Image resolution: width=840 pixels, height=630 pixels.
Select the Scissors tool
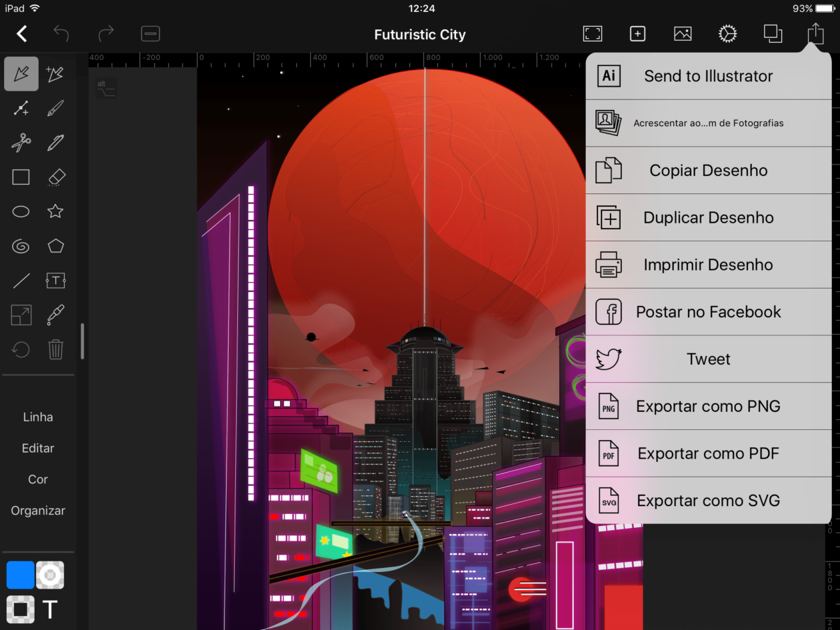coord(21,142)
